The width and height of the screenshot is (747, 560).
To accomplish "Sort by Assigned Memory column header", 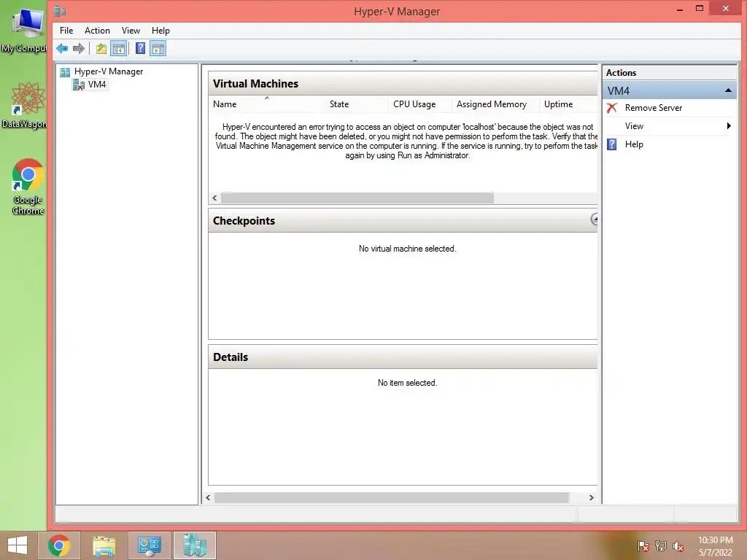I will (x=495, y=104).
